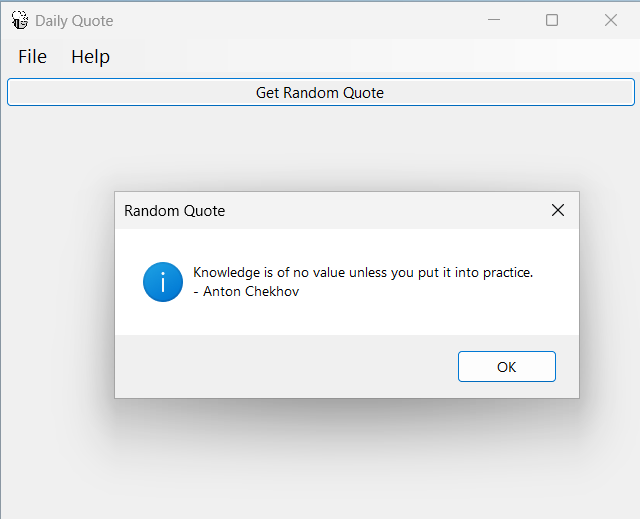
Task: Close the Random Quote dialog with its X
Action: point(558,211)
